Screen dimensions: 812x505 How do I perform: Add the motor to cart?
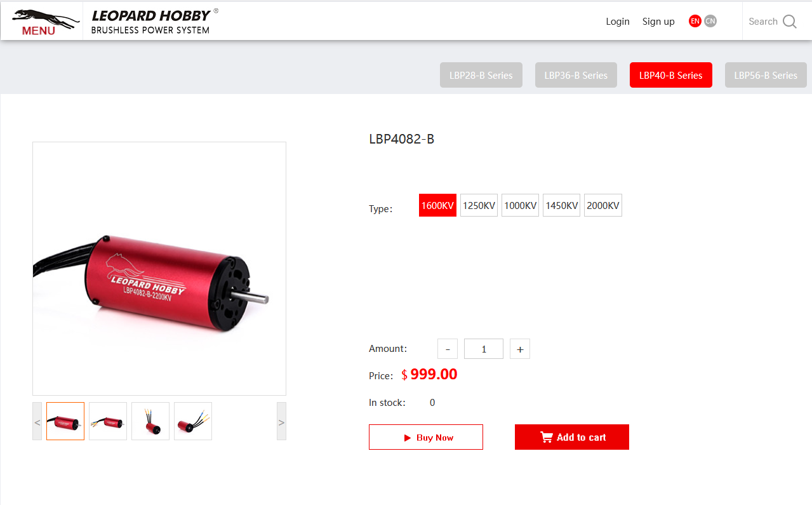tap(572, 437)
